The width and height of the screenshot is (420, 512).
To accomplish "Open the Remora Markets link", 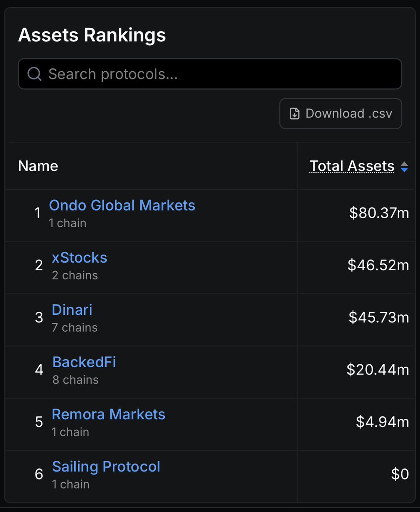I will [108, 414].
